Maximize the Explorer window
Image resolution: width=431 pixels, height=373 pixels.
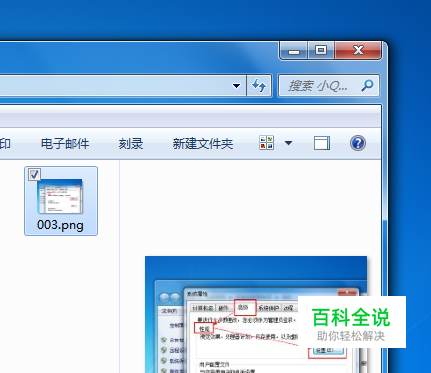pyautogui.click(x=321, y=51)
